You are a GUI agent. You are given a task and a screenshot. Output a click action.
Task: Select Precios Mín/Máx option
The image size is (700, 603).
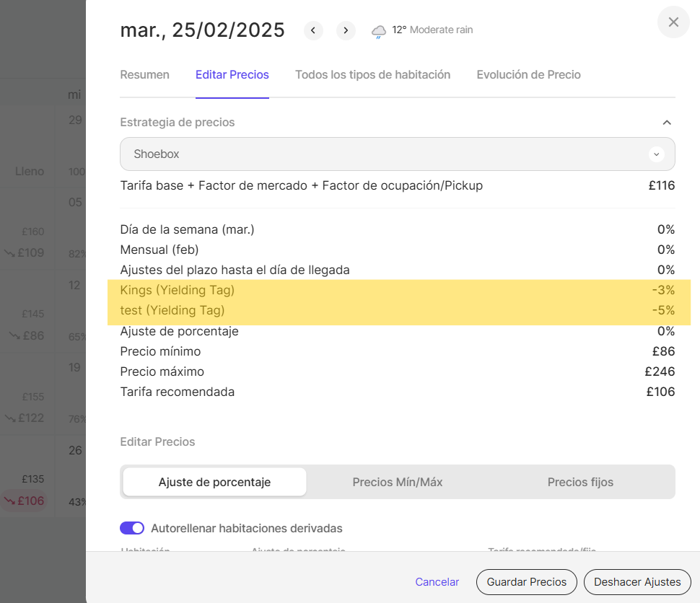tap(398, 482)
